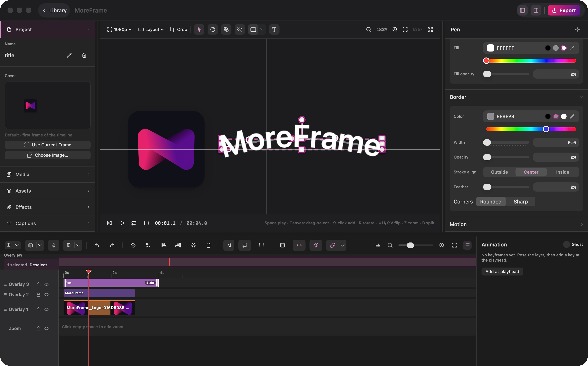The height and width of the screenshot is (366, 588).
Task: Click the Border Color eyedropper icon
Action: 572,116
